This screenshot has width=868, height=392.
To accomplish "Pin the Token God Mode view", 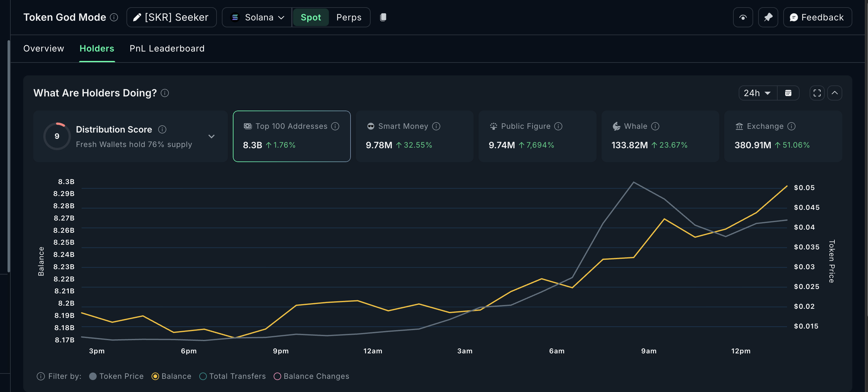I will tap(768, 17).
